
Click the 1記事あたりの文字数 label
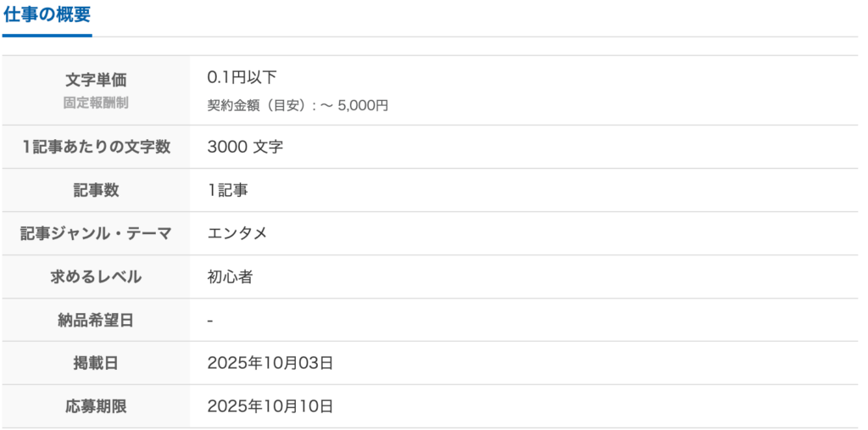click(96, 147)
